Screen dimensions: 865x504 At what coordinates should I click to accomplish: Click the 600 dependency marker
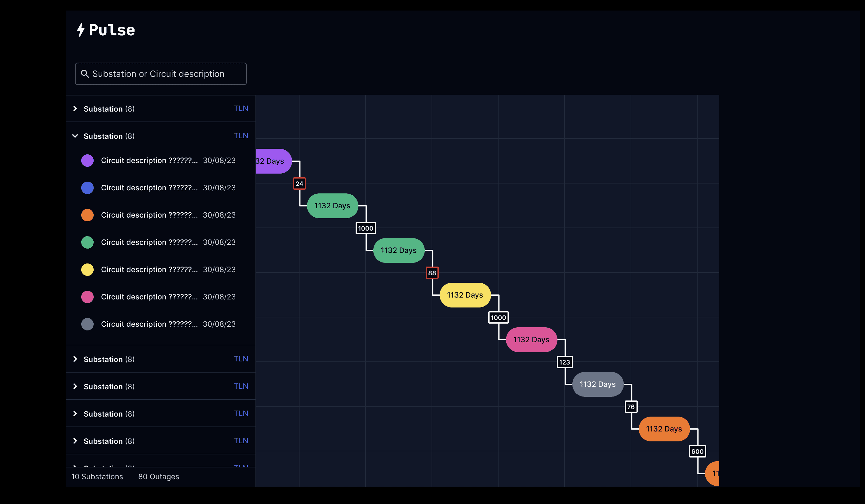click(x=697, y=451)
